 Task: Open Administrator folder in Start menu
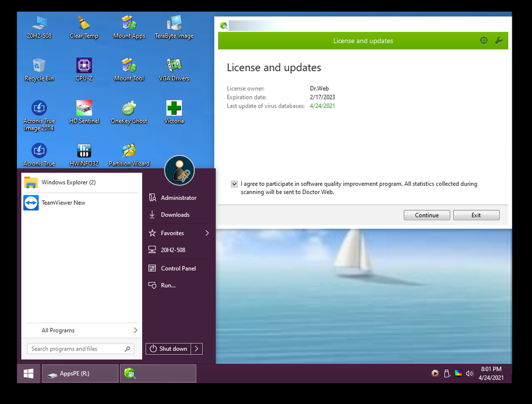click(x=178, y=197)
